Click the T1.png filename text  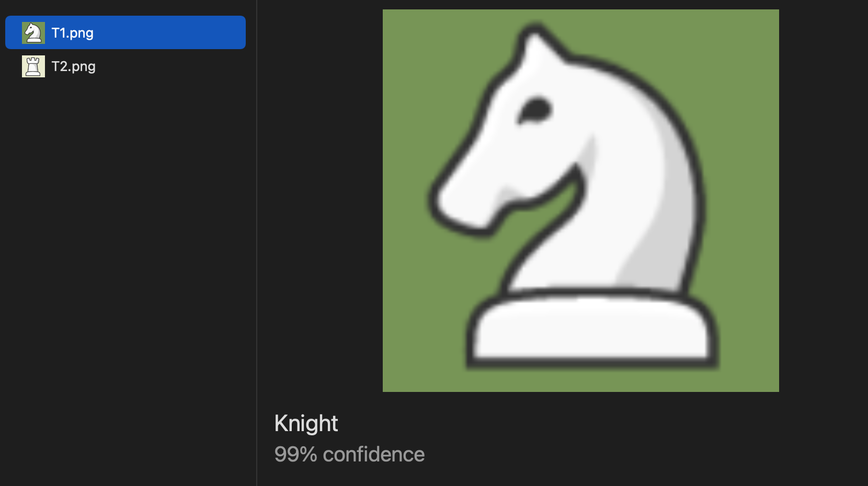pos(73,33)
